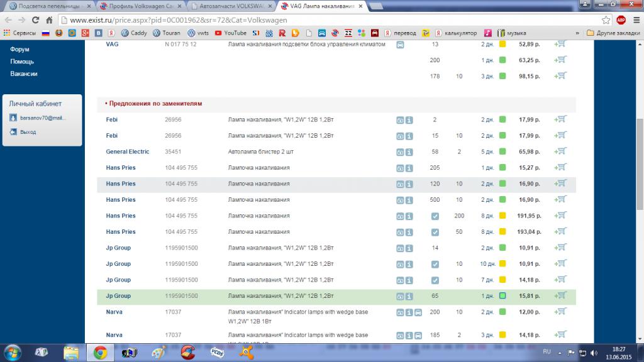Toggle checkmark on Jp Group 7 дн. row

pyautogui.click(x=435, y=280)
